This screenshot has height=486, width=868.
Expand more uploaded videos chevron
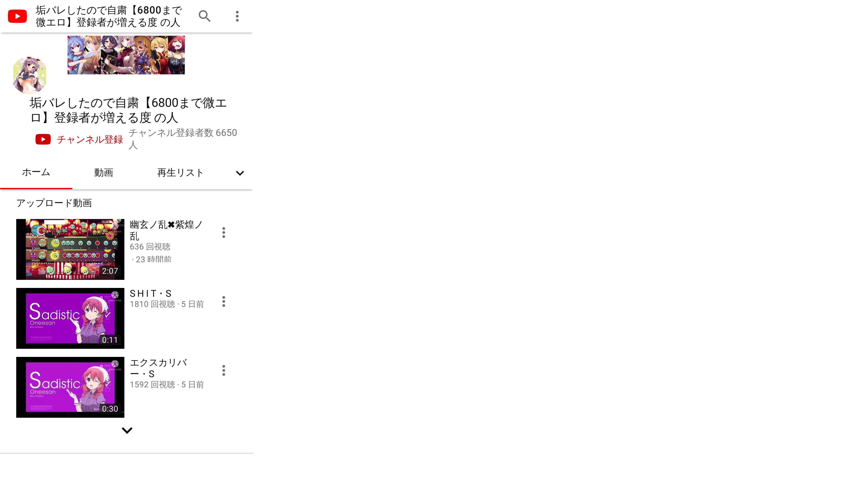(x=127, y=430)
